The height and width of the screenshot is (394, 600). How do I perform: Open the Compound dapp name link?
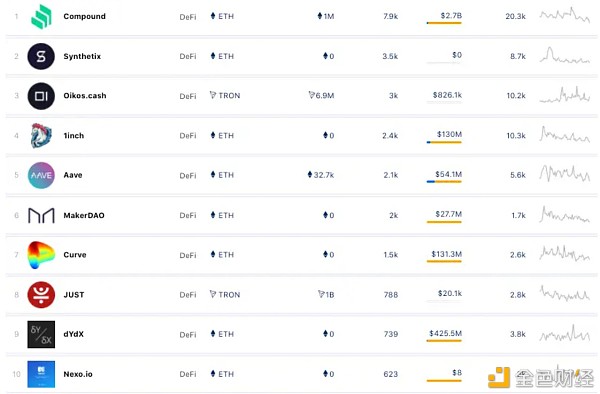[85, 16]
